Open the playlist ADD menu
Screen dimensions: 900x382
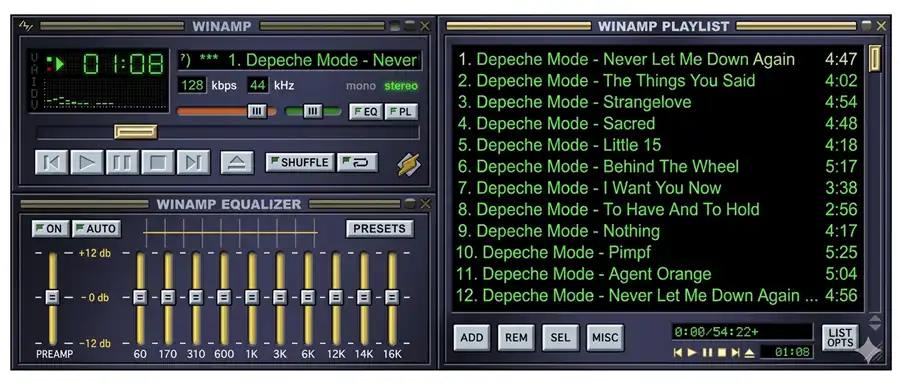click(x=472, y=337)
